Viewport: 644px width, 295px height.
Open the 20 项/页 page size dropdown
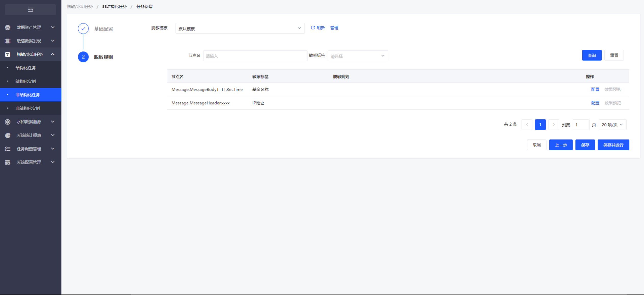pos(612,125)
